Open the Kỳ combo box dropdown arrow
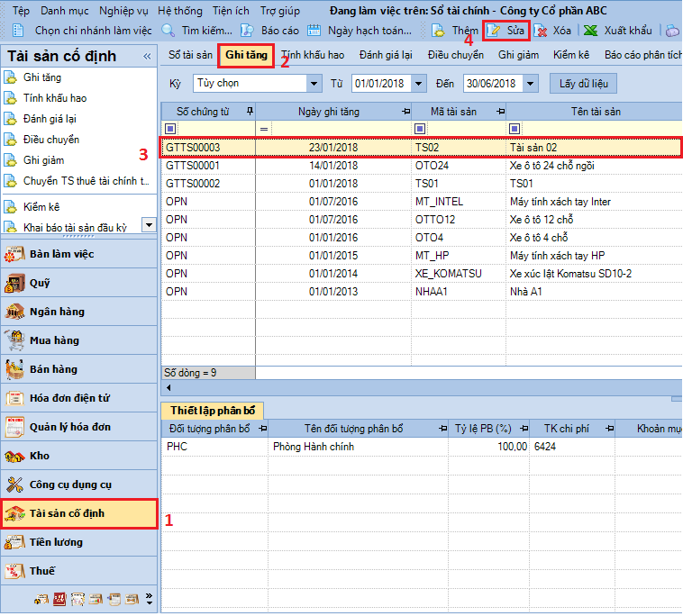 pyautogui.click(x=314, y=83)
